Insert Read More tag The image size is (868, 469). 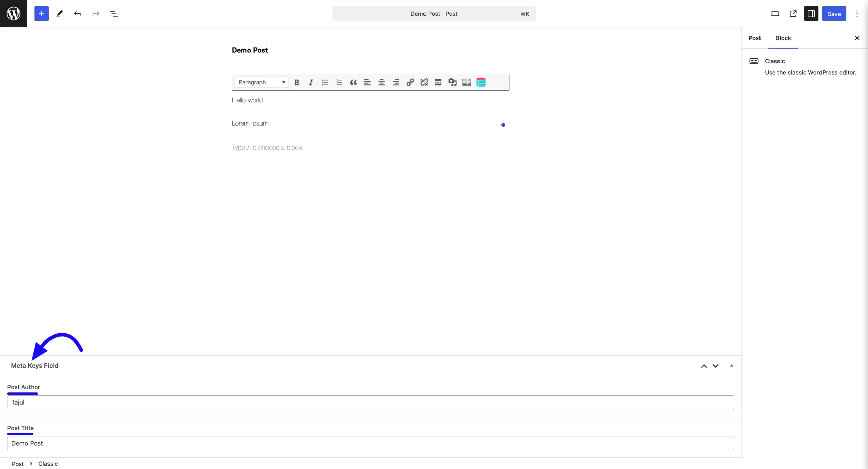[438, 82]
